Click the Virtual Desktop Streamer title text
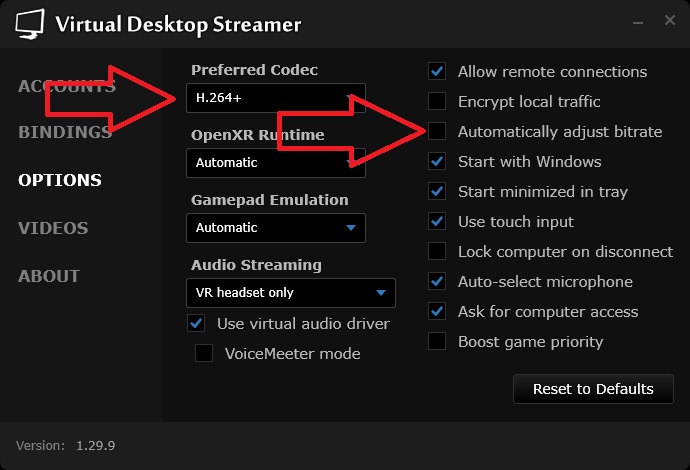Viewport: 690px width, 470px height. 178,24
